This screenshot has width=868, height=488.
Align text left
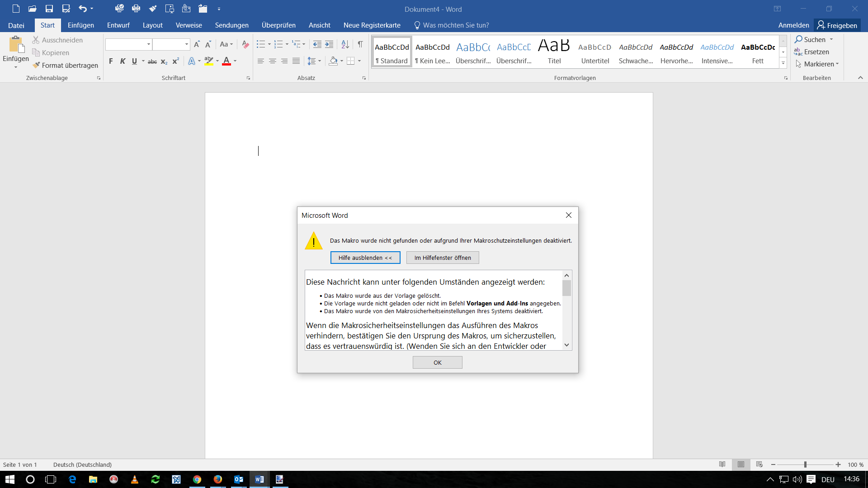[x=261, y=61]
